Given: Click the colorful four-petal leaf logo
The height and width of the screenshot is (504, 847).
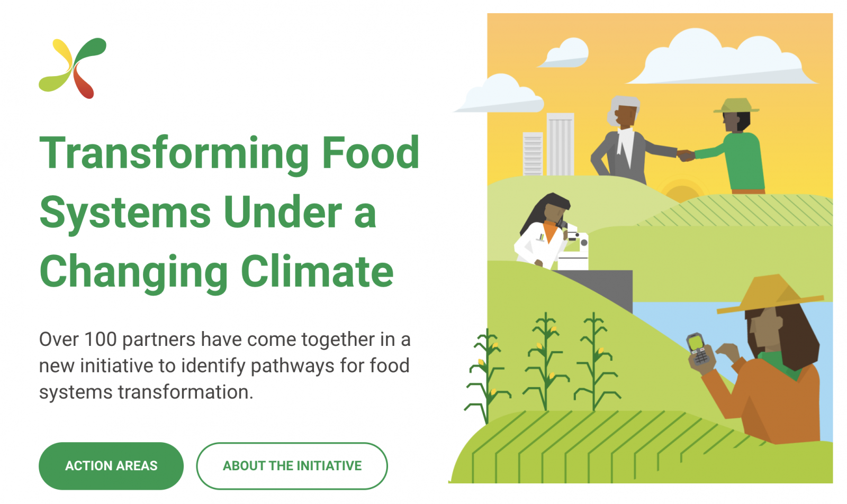Looking at the screenshot, I should coord(73,68).
